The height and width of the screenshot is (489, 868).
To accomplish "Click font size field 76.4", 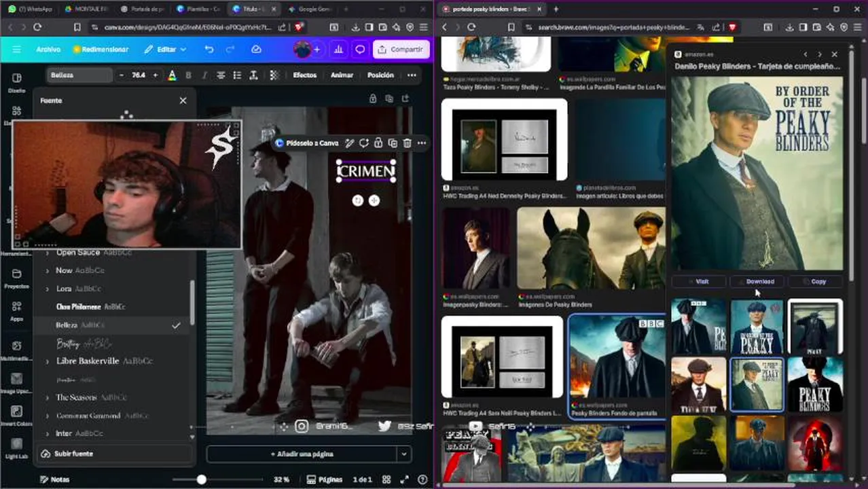I will (x=139, y=75).
